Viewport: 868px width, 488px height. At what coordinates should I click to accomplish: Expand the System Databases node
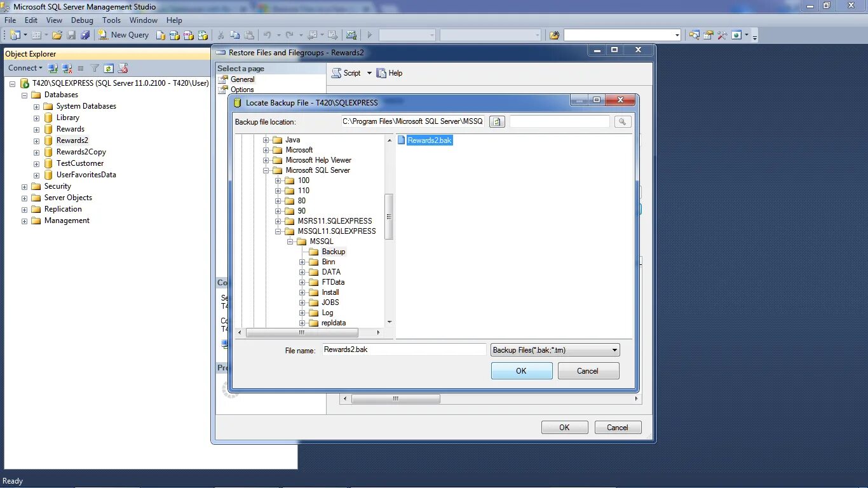(37, 106)
